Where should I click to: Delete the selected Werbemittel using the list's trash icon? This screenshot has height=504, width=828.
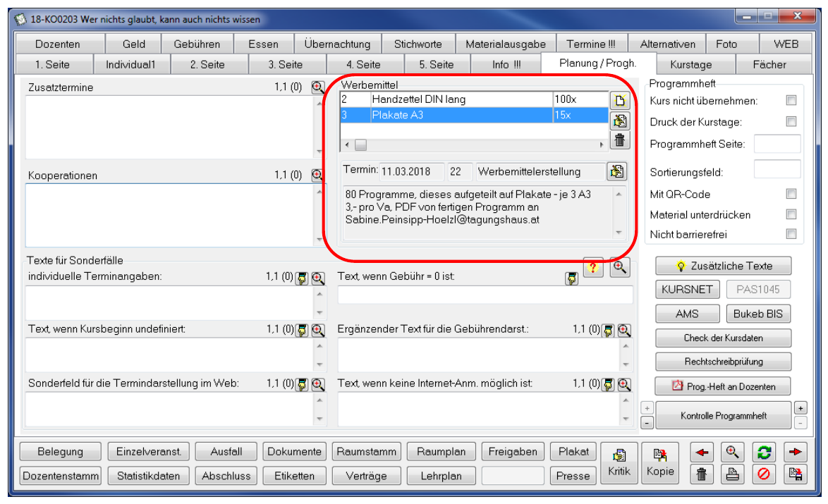point(619,140)
